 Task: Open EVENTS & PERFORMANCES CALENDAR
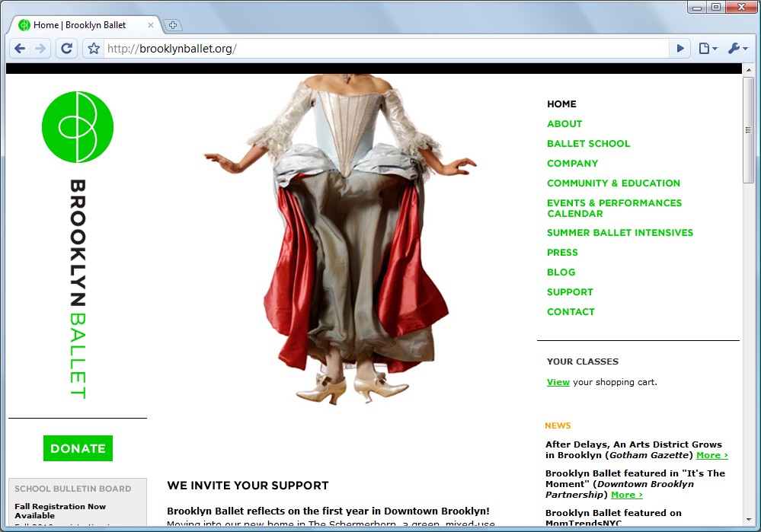click(x=615, y=208)
